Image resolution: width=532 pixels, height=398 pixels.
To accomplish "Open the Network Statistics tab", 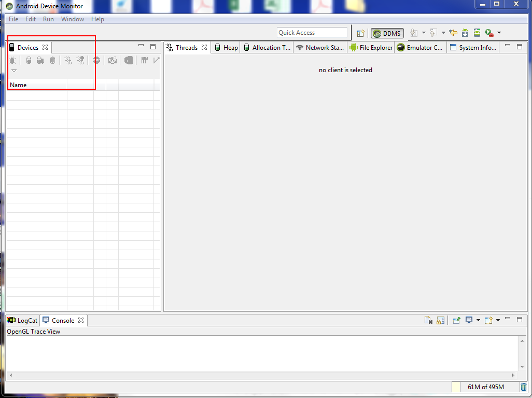I will click(x=320, y=48).
